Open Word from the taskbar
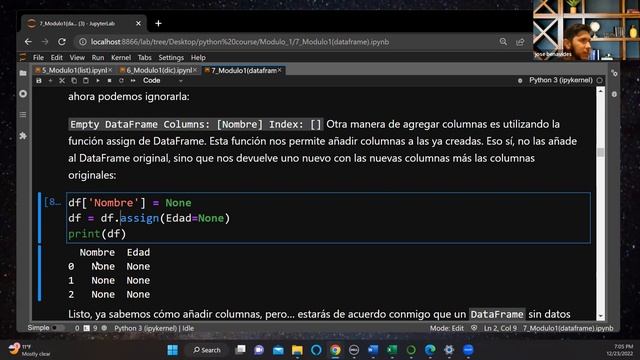640x360 pixels. 373,350
